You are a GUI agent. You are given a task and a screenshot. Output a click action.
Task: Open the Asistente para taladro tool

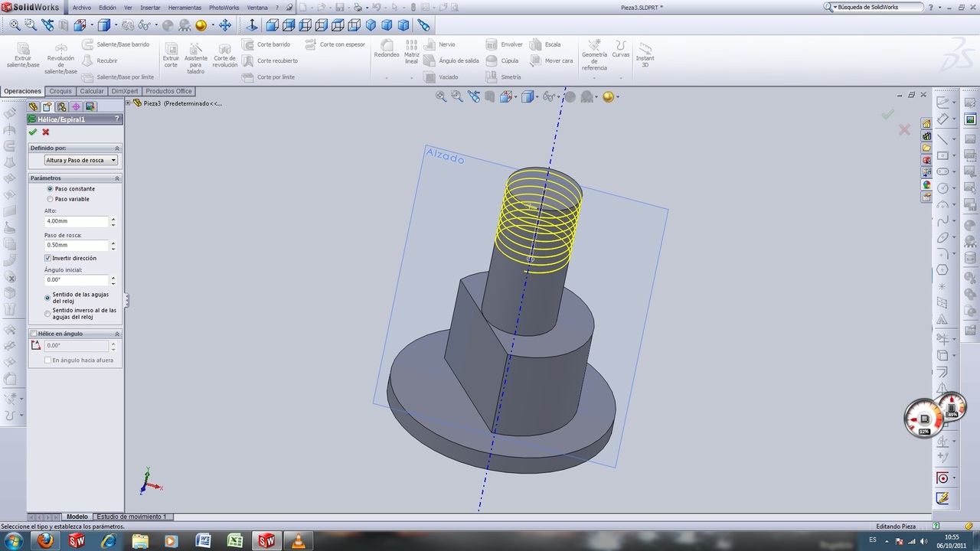coord(196,58)
